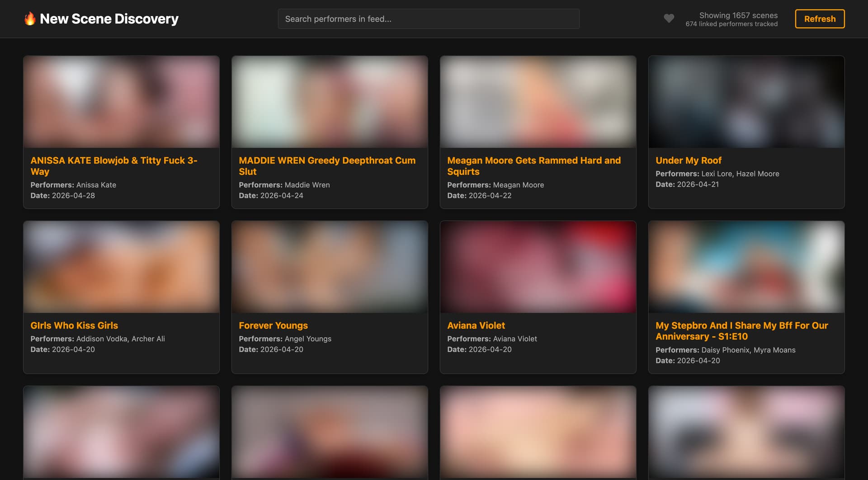Toggle the heart favorites icon
The width and height of the screenshot is (868, 480).
pos(669,19)
